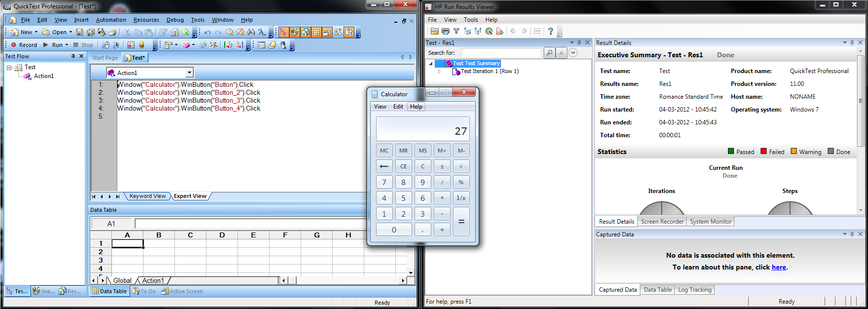Open the Run button dropdown arrow
Image resolution: width=868 pixels, height=309 pixels.
click(x=67, y=45)
